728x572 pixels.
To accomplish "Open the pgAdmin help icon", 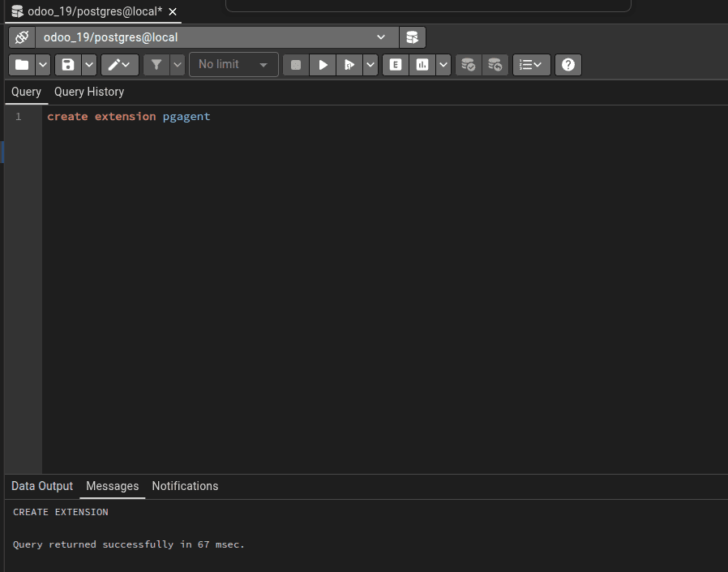I will (x=567, y=64).
